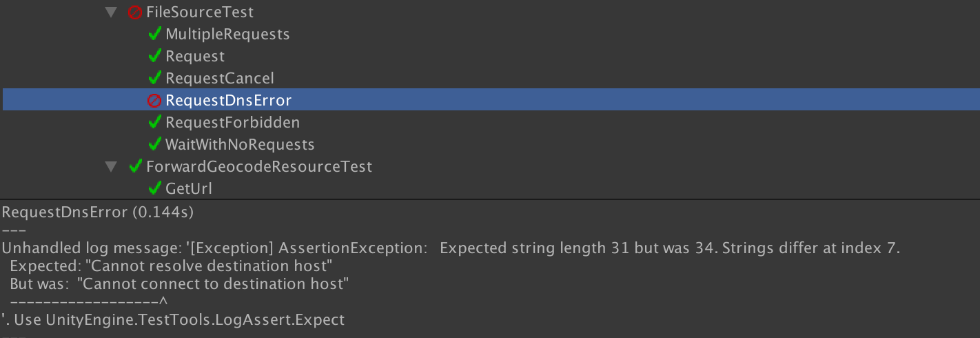Select the FileSourceTest fixture name
This screenshot has height=338, width=980.
coord(200,12)
